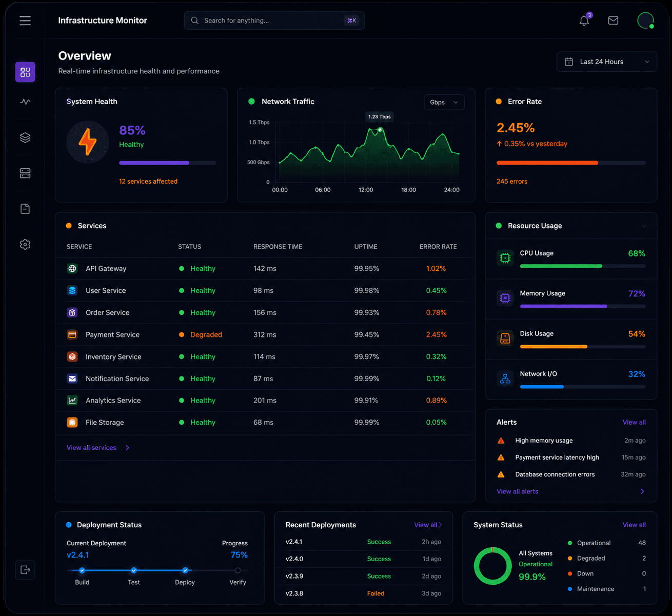Click the v2.4.1 current deployment link
672x616 pixels.
(x=77, y=555)
